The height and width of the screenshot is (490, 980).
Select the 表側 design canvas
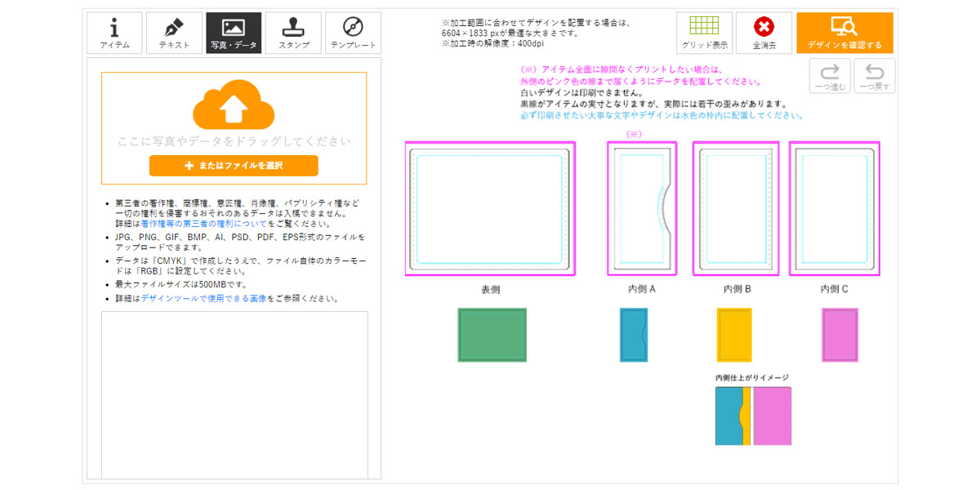click(x=490, y=208)
